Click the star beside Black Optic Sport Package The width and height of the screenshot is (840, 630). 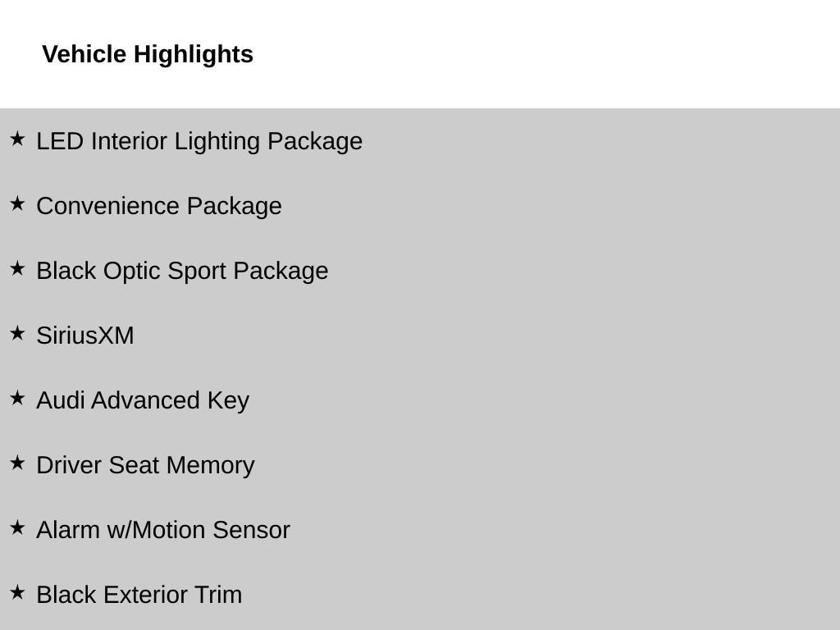[x=17, y=269]
